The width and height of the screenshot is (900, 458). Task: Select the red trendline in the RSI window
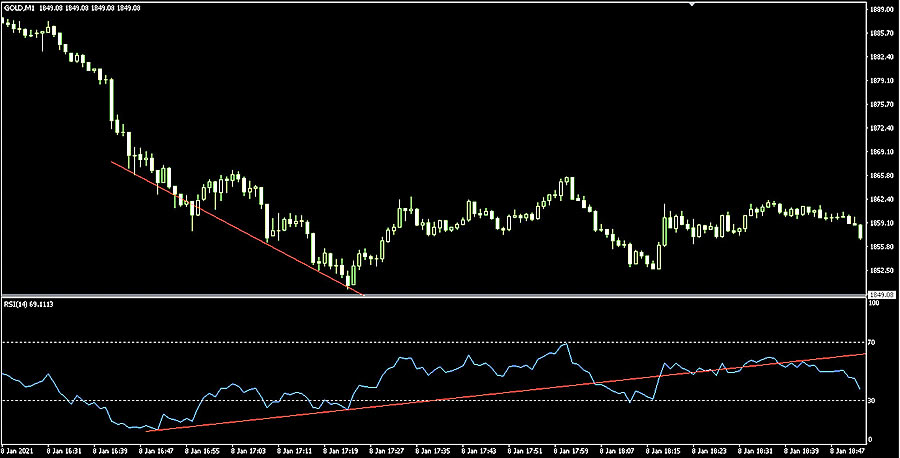tap(500, 391)
